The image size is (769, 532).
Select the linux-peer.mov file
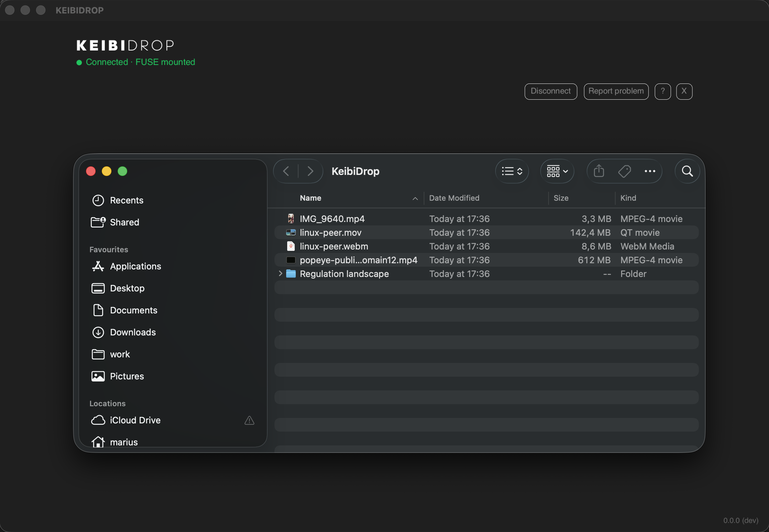[330, 233]
